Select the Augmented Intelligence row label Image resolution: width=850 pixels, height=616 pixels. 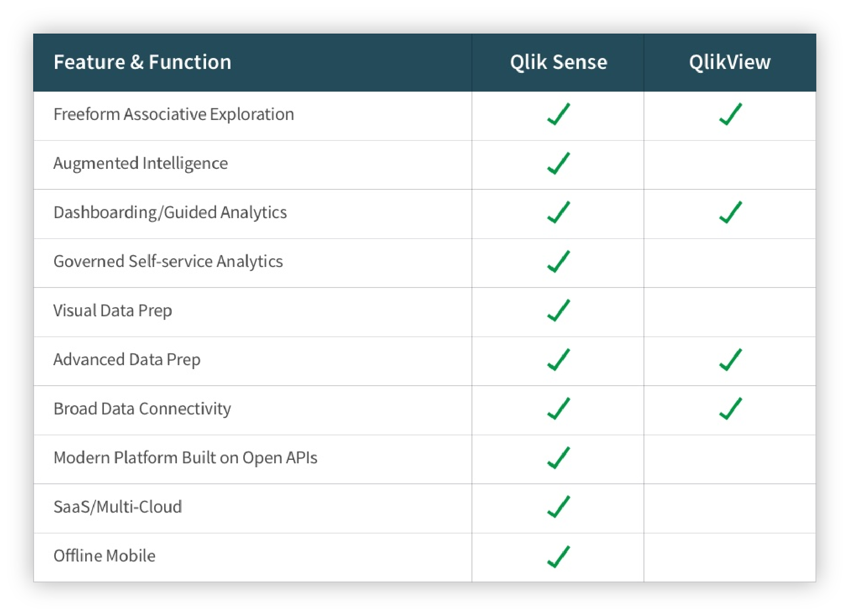click(141, 164)
